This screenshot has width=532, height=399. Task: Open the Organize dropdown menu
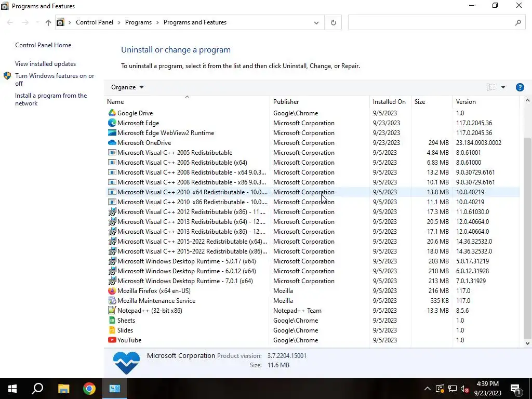tap(127, 87)
